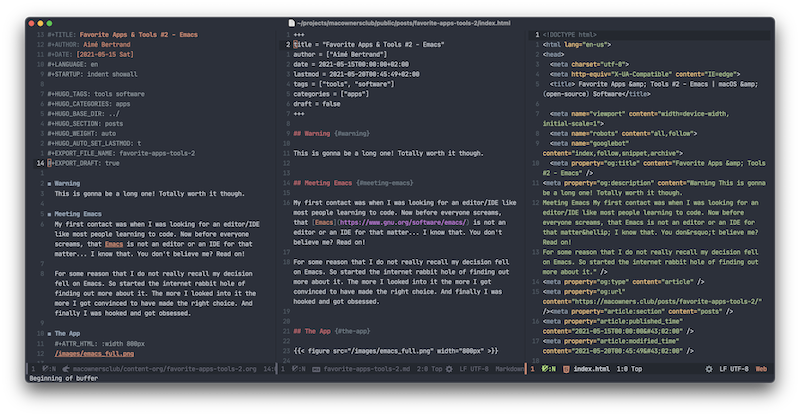This screenshot has width=800, height=416.
Task: Click the evil state icon in left modeline
Action: (49, 369)
